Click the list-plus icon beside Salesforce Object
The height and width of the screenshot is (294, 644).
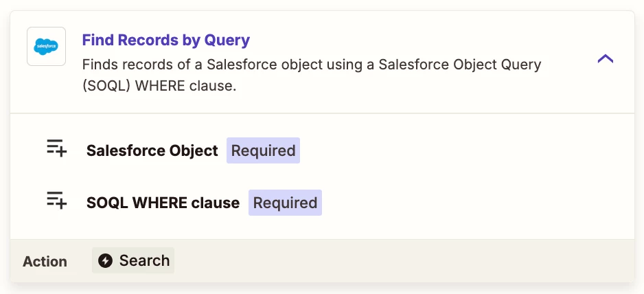tap(57, 148)
